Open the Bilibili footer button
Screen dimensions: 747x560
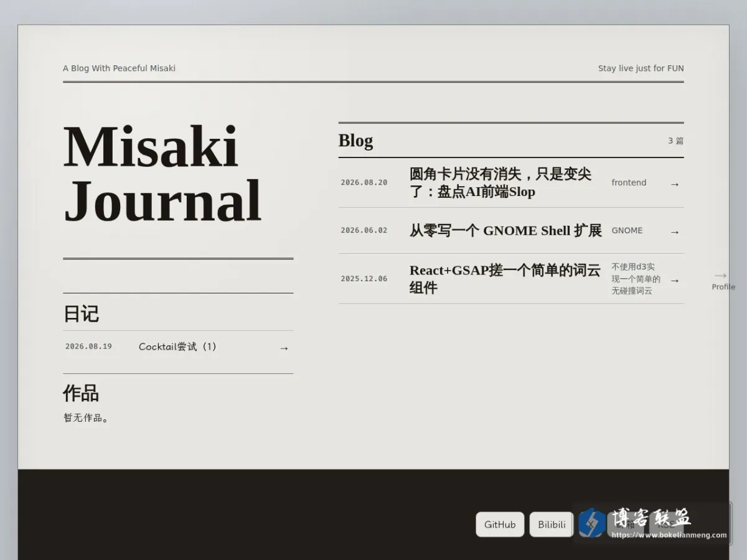coord(552,525)
